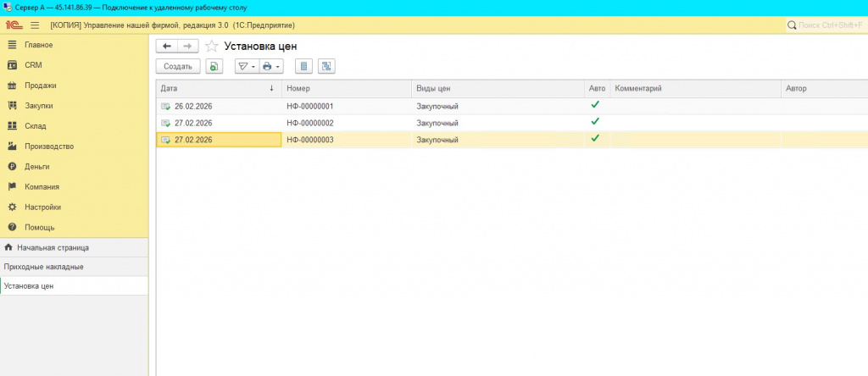The width and height of the screenshot is (868, 376).
Task: Open the Производство section
Action: (75, 147)
